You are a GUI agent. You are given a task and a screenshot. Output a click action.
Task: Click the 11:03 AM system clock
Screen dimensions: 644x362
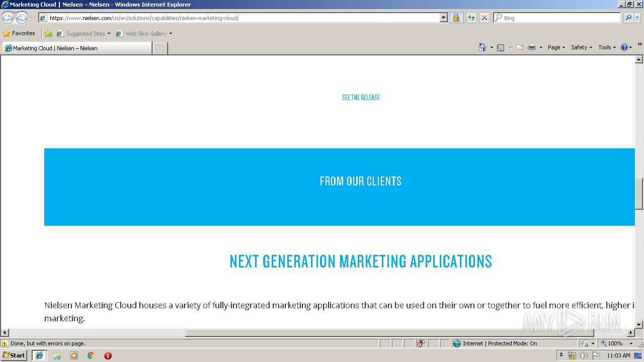tap(618, 355)
